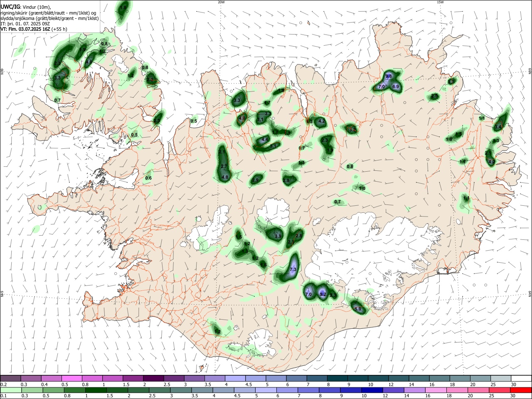This screenshot has height=399, width=532.
Task: Click the 'UWC/IG: Vindur (10m)' title text
Action: 26,7
